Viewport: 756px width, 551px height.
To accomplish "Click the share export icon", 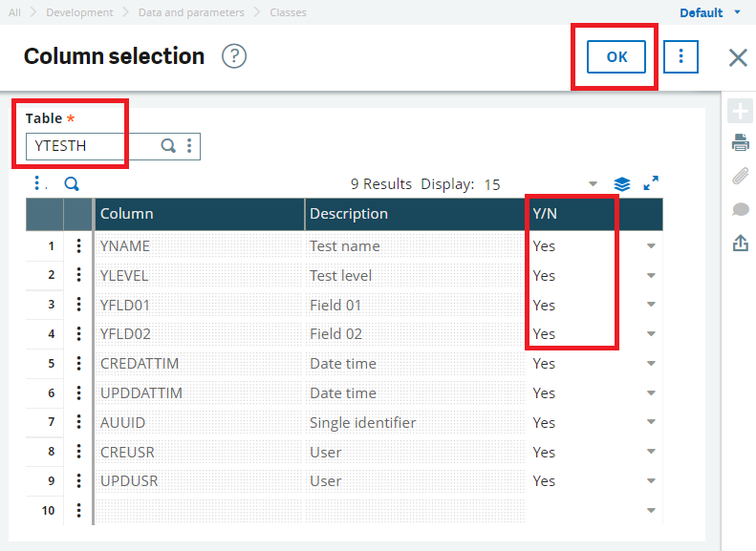I will click(741, 243).
